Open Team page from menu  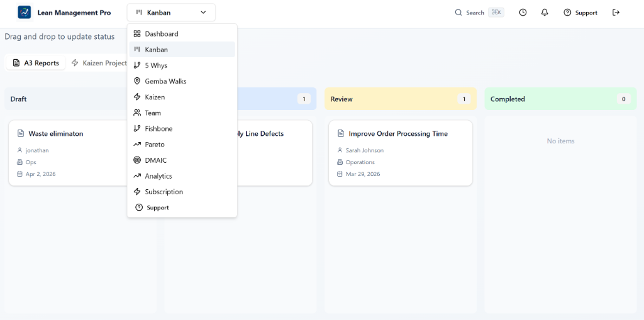182,113
